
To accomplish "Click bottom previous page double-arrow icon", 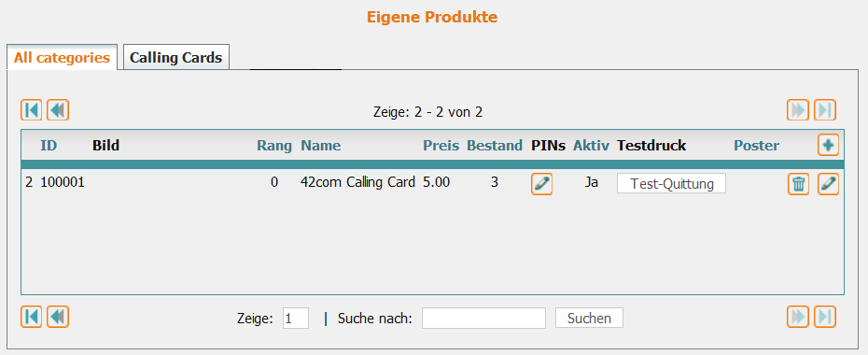I will coord(58,317).
